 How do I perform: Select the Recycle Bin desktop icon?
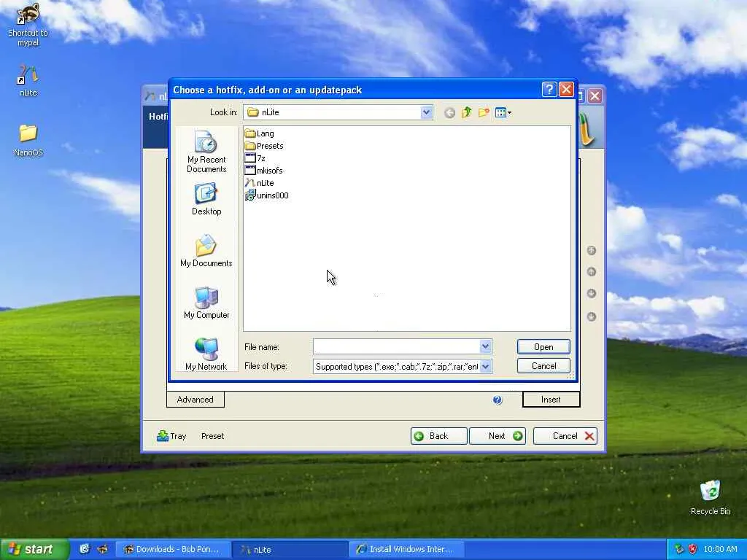point(711,498)
